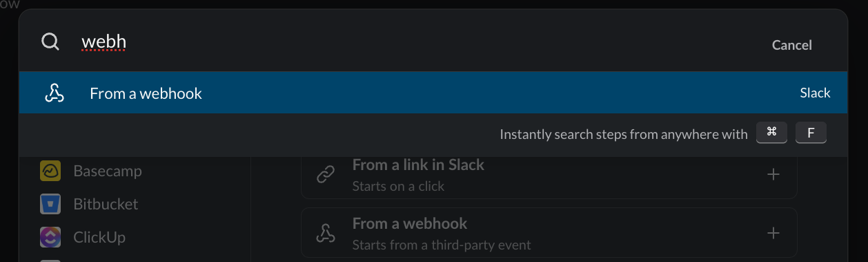Select the ClickUp app icon
This screenshot has height=262, width=868.
50,237
